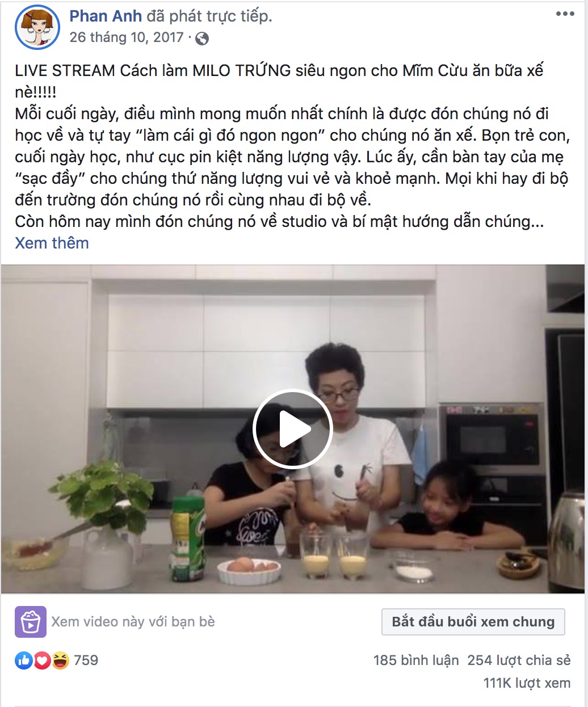Viewport: 588px width, 707px height.
Task: Play the live stream video
Action: click(x=292, y=429)
